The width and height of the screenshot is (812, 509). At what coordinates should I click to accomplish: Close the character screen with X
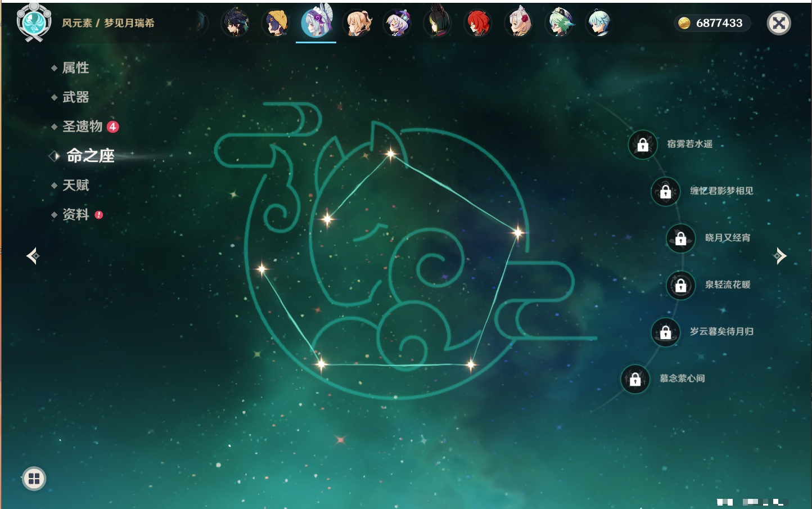click(x=779, y=23)
